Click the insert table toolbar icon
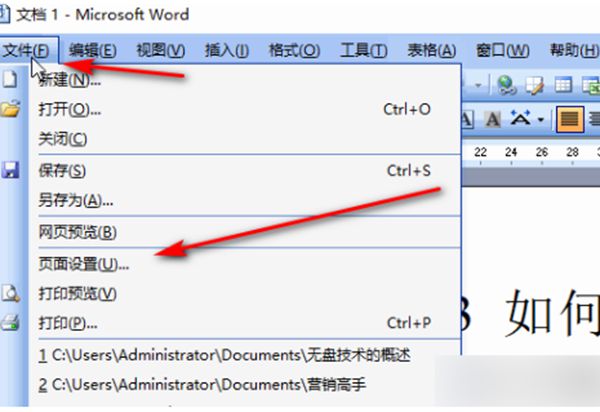Viewport: 600px width, 412px height. 563,85
